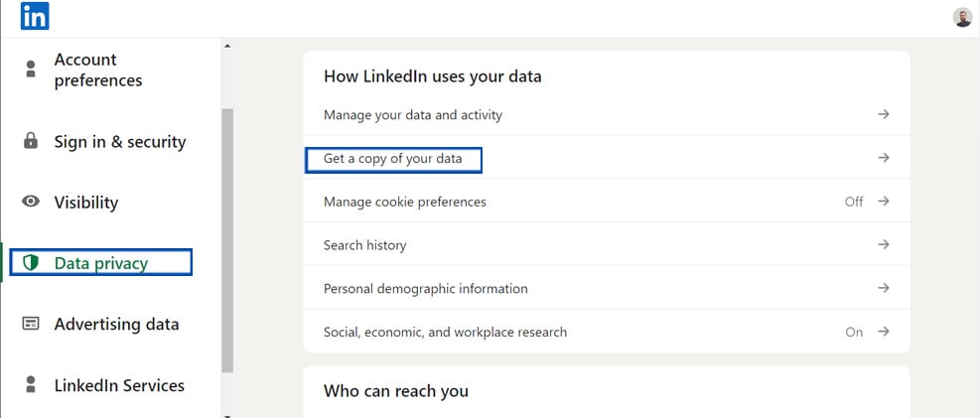Expand Personal demographic information arrow

[884, 288]
